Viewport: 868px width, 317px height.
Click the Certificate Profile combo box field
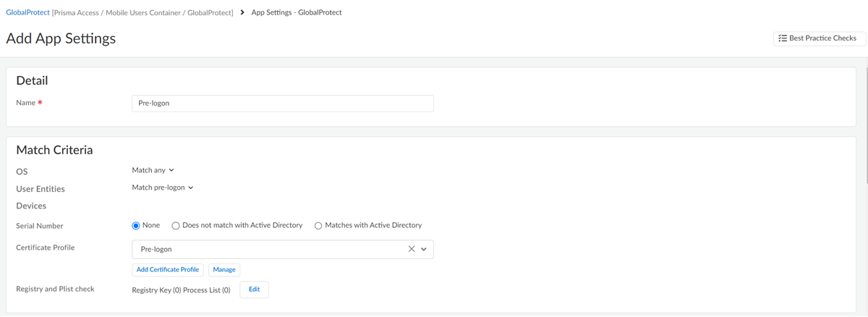click(268, 249)
